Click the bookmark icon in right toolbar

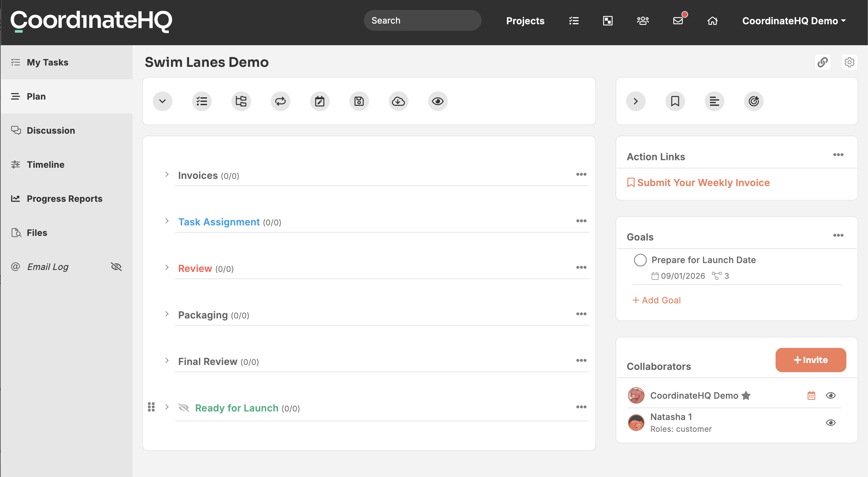[x=675, y=101]
